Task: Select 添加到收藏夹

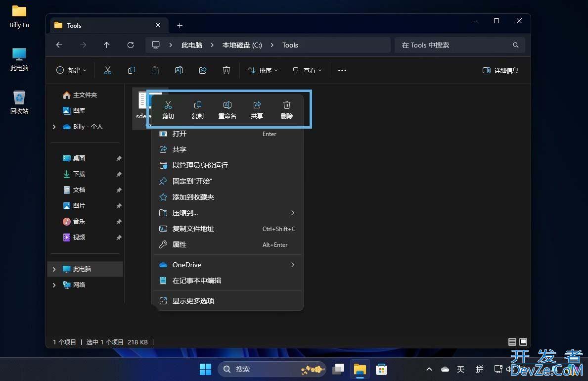Action: tap(228, 197)
